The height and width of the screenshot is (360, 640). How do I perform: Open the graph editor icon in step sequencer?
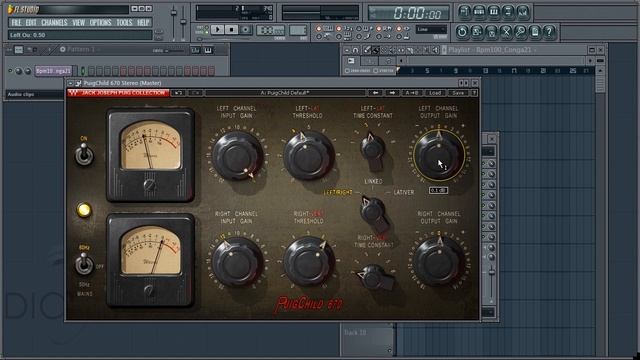tap(195, 50)
